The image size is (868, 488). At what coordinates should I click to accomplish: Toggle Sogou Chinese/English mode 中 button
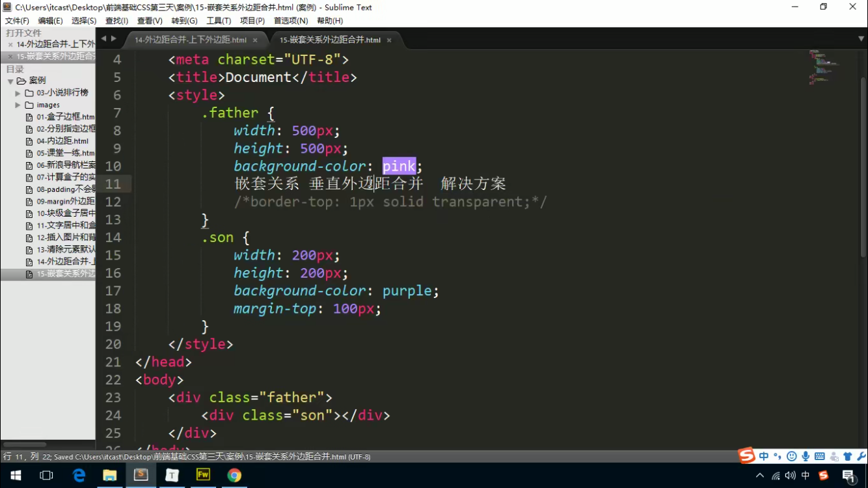coord(764,456)
